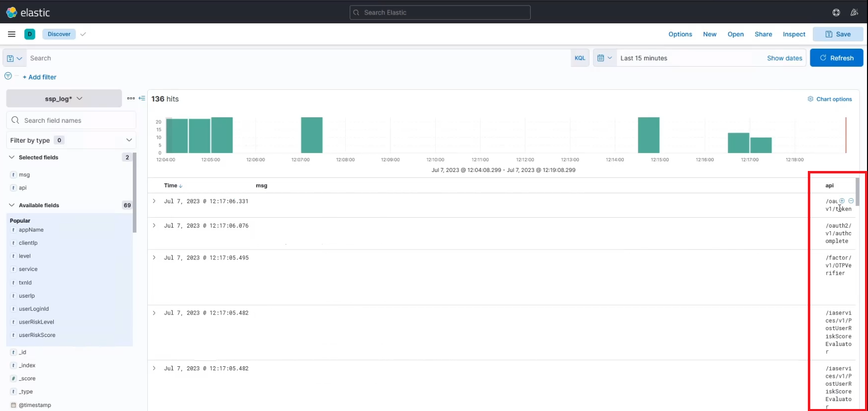Viewport: 868px width, 411px height.
Task: Click the Elastic logo in header
Action: (28, 12)
